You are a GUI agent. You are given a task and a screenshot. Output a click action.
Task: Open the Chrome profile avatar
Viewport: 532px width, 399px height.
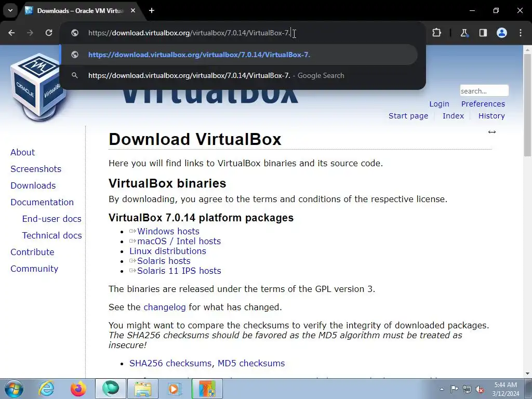pyautogui.click(x=502, y=33)
